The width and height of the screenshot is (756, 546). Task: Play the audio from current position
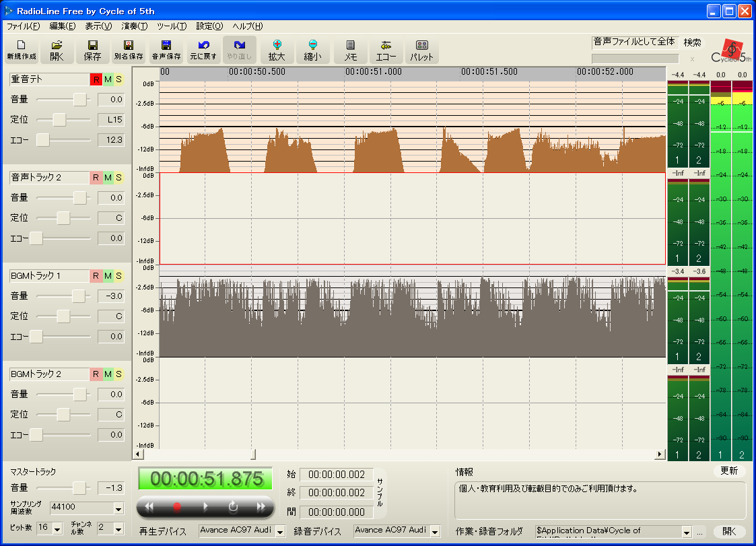pyautogui.click(x=205, y=506)
